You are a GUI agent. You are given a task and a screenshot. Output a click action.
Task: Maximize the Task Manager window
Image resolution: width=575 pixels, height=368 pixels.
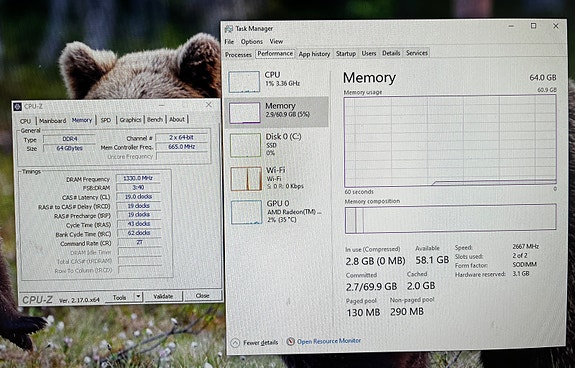[534, 26]
